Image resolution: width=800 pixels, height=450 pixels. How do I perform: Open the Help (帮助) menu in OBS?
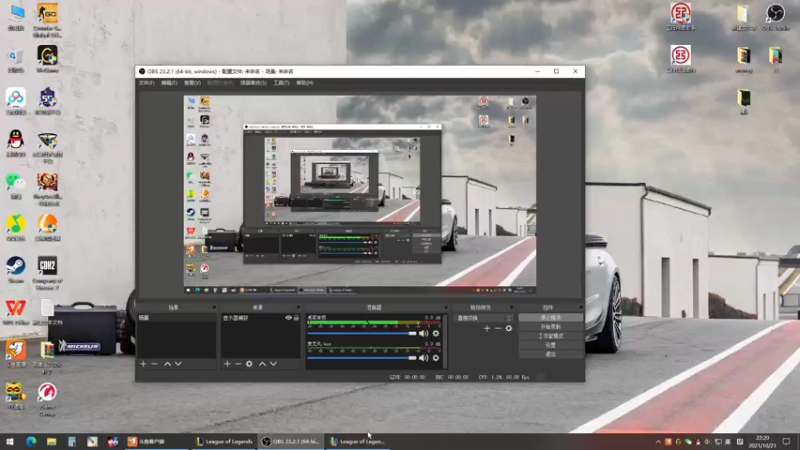(305, 83)
